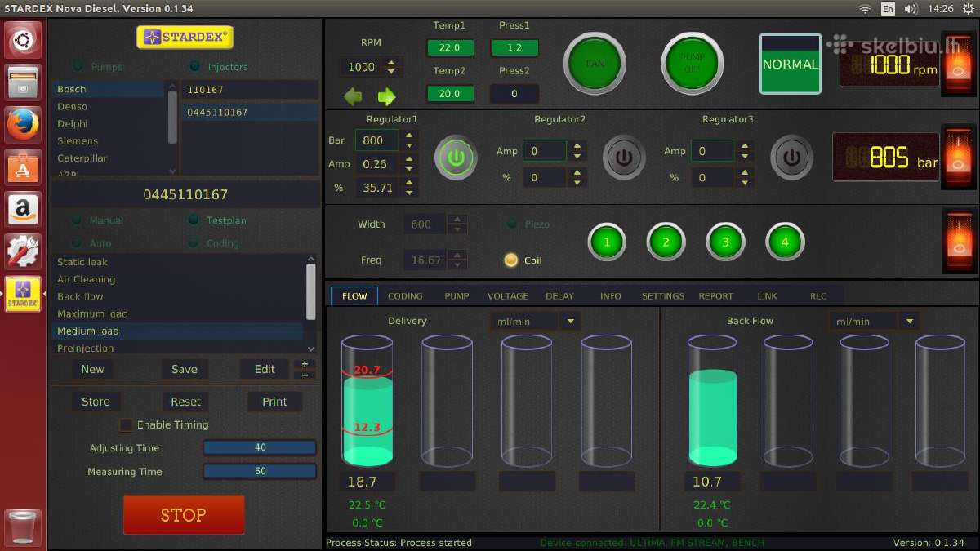Click the red STOP button

tap(184, 515)
